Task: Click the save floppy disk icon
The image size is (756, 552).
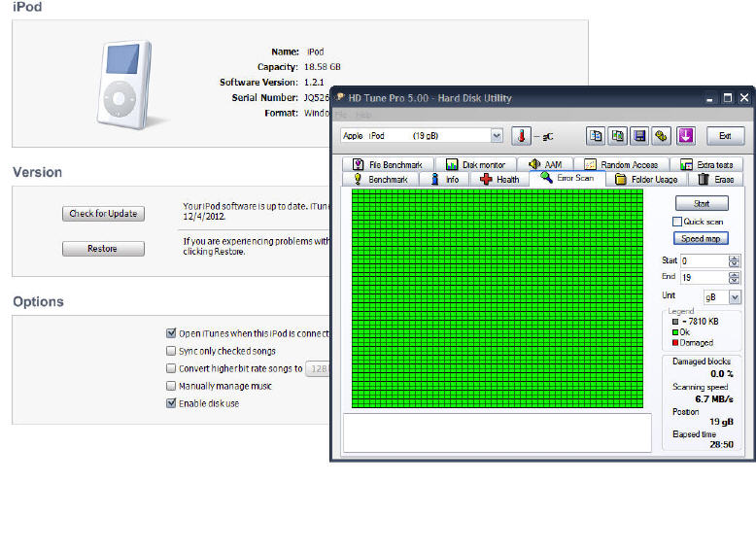Action: point(639,136)
